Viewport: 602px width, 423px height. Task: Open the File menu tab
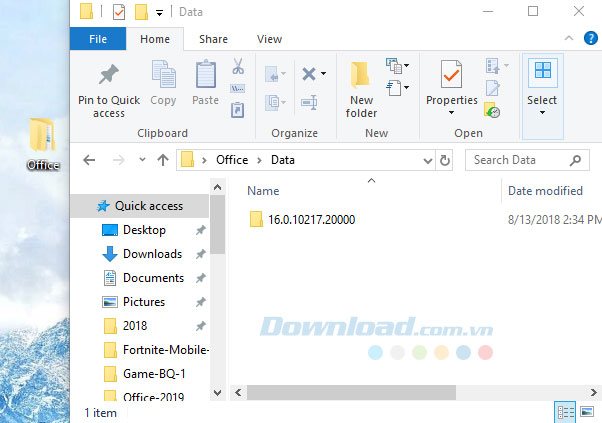point(98,39)
